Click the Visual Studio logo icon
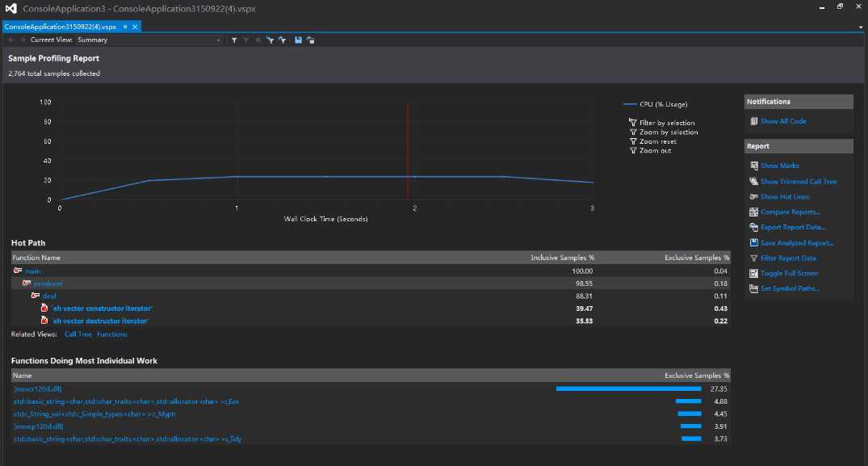This screenshot has width=868, height=466. point(10,8)
